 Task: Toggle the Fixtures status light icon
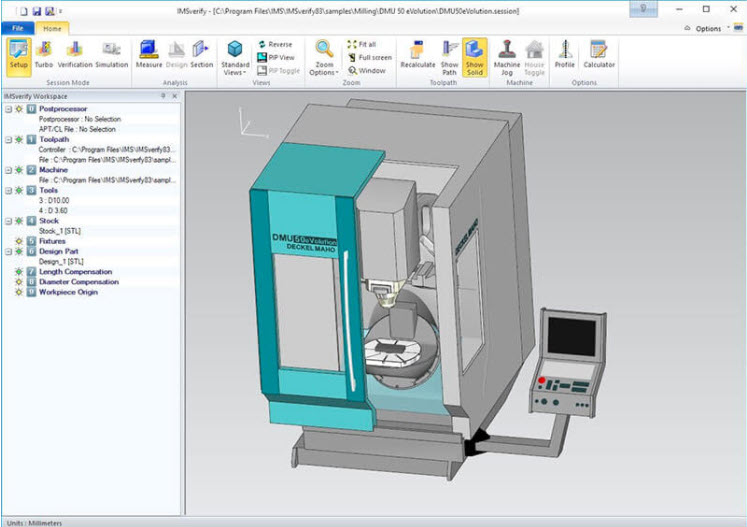pyautogui.click(x=19, y=241)
